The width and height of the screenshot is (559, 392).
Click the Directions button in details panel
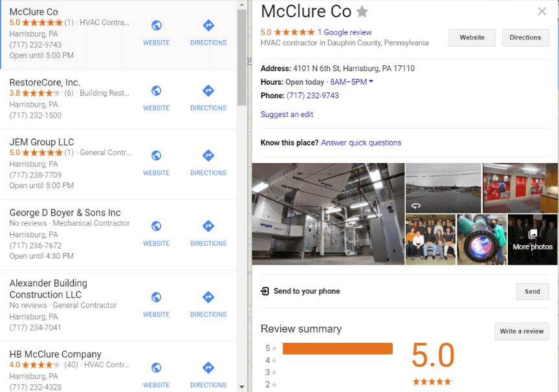point(525,38)
